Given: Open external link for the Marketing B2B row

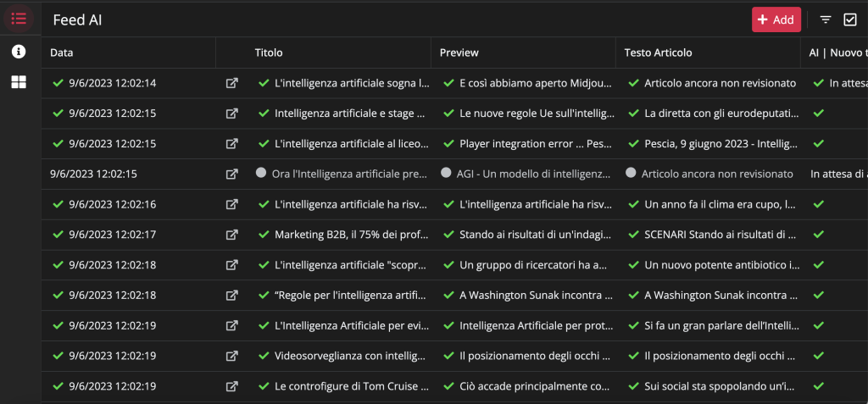Looking at the screenshot, I should pos(232,235).
